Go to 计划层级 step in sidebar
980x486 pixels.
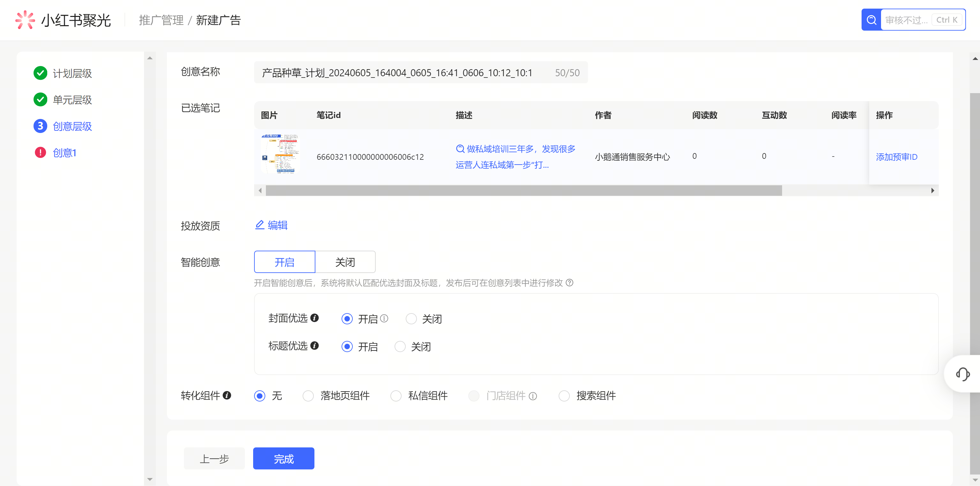pyautogui.click(x=72, y=73)
